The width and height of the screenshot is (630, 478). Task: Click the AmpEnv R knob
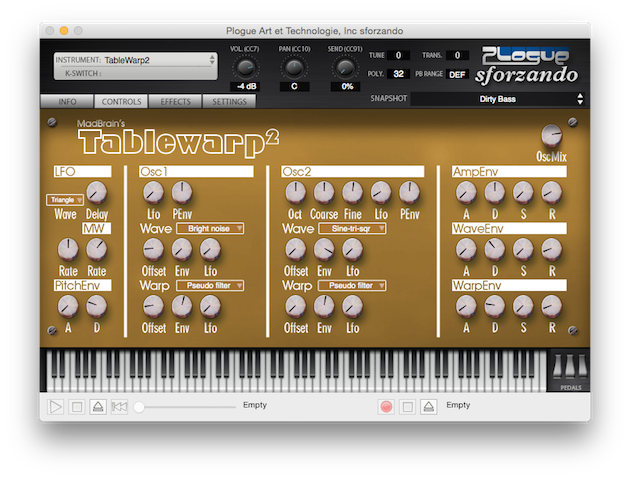[x=552, y=192]
